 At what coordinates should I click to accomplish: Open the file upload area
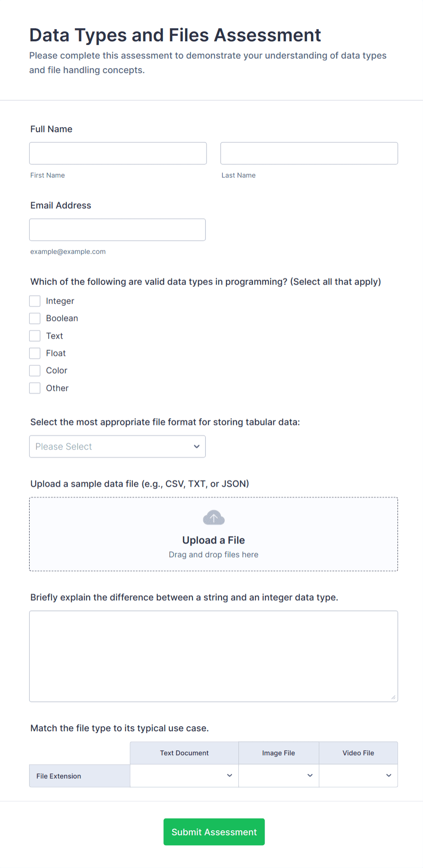[x=213, y=534]
